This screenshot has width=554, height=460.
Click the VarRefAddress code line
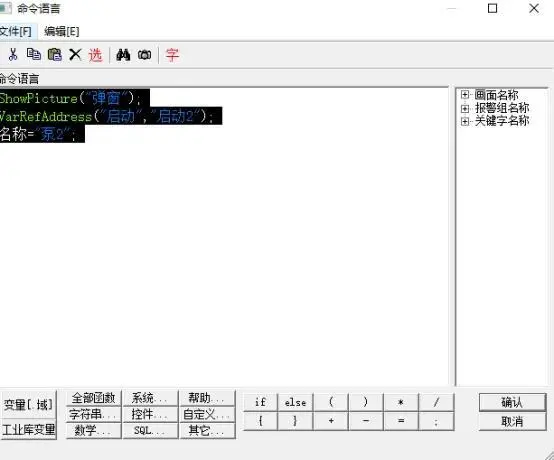111,116
